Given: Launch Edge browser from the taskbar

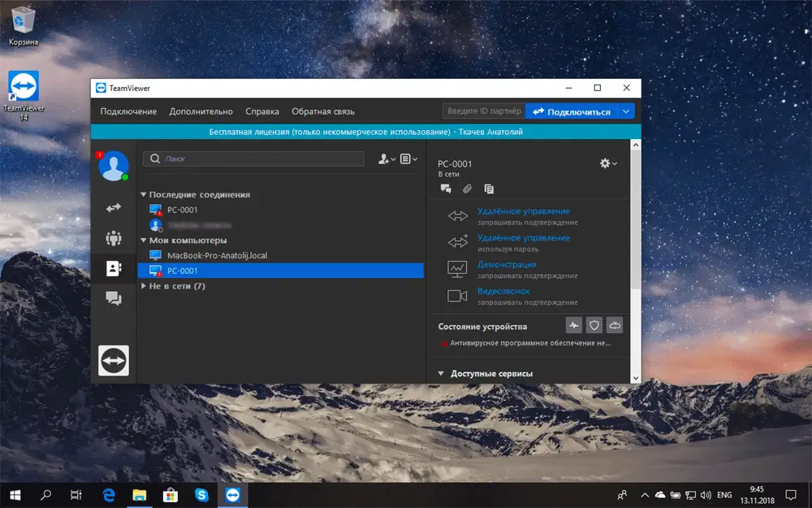Looking at the screenshot, I should [108, 495].
